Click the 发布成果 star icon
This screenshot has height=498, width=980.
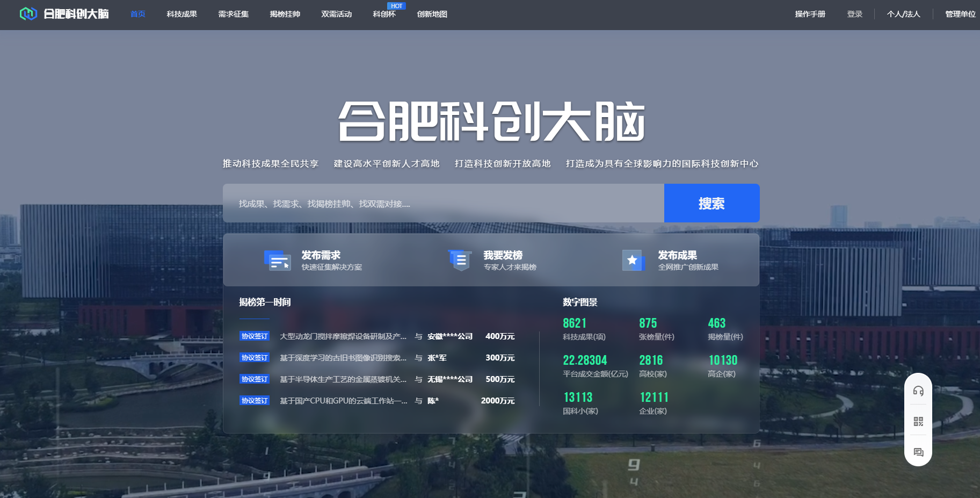[633, 261]
